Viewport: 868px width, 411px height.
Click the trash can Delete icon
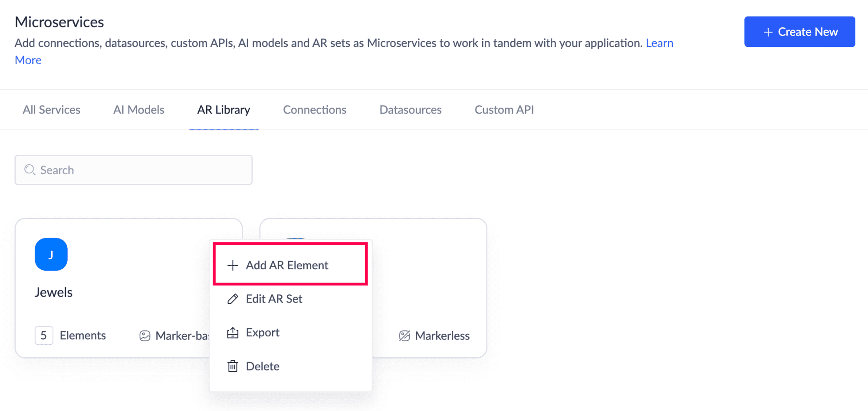coord(233,366)
